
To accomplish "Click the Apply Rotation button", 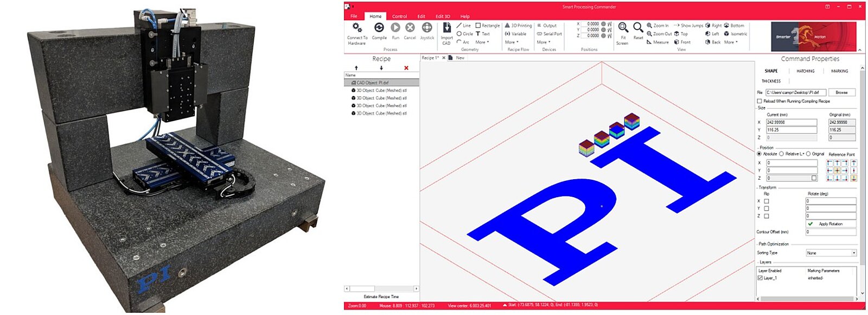I will [831, 224].
